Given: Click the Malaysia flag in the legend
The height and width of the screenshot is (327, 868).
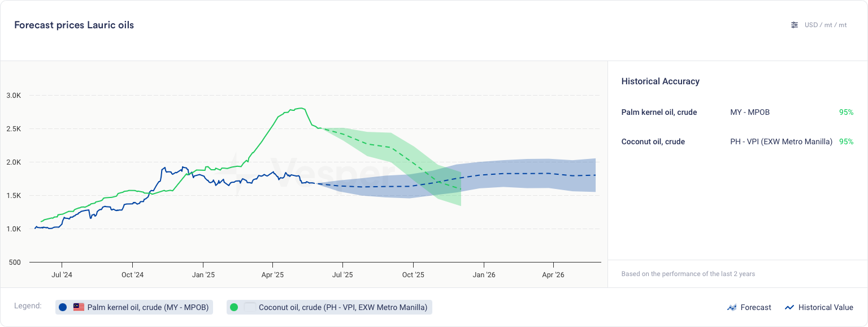Looking at the screenshot, I should click(x=79, y=307).
